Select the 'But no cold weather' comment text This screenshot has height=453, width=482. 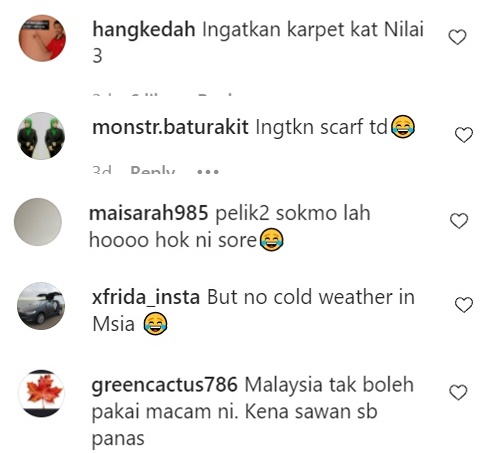(253, 311)
